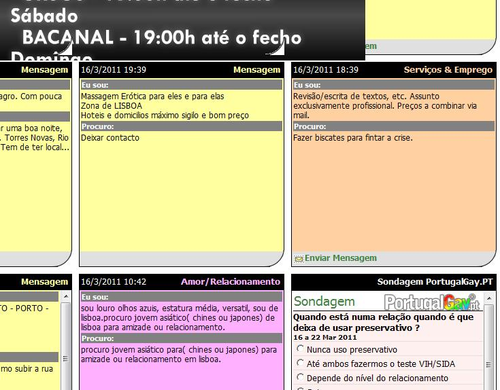Screen dimensions: 500x390
Task: Click the Serviços & Emprego category header
Action: pyautogui.click(x=448, y=70)
